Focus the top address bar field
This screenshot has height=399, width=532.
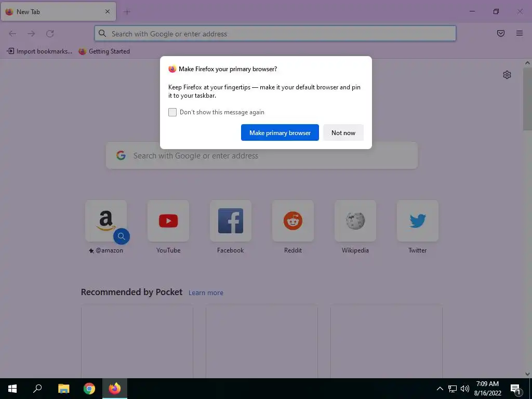[x=275, y=33]
